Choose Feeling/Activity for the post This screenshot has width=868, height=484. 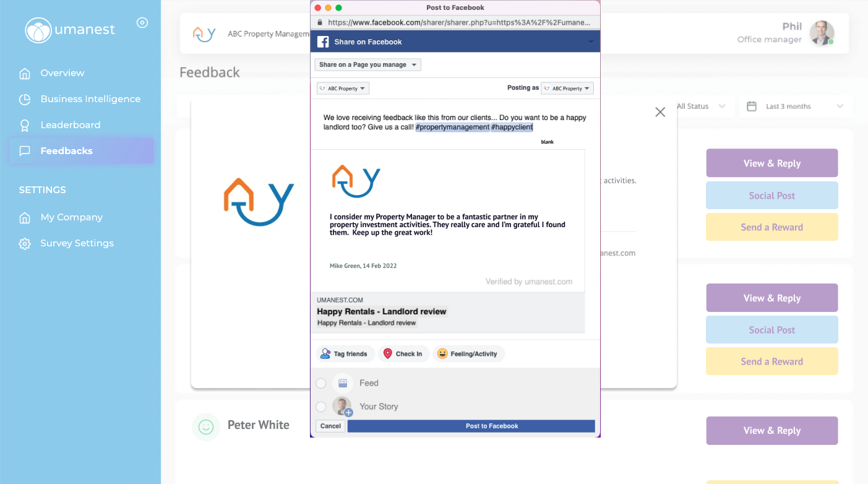click(468, 354)
